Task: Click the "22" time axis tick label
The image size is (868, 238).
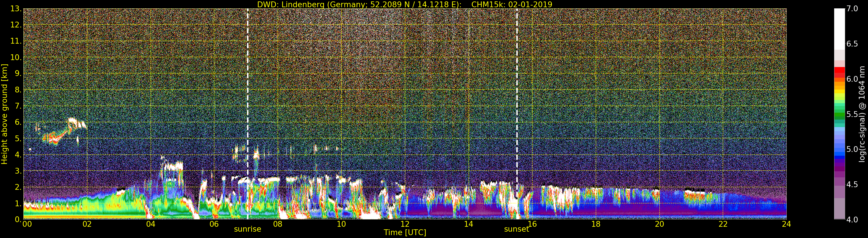Action: pyautogui.click(x=723, y=224)
